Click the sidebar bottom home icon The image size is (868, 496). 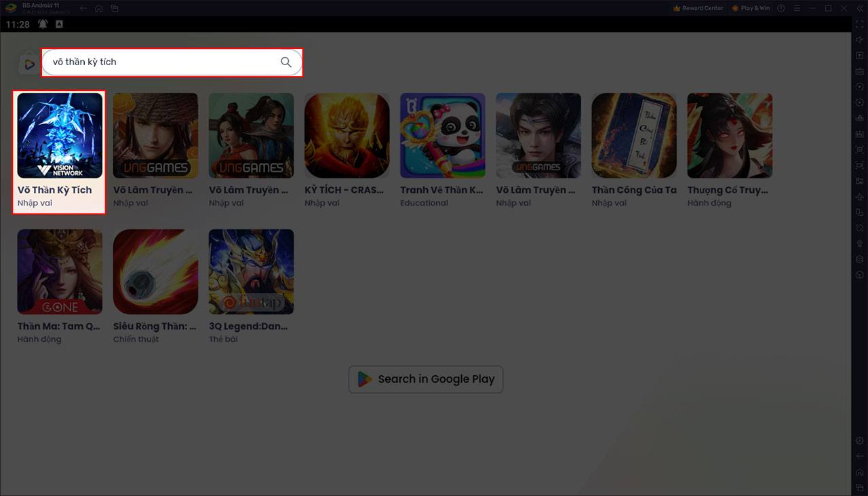859,472
